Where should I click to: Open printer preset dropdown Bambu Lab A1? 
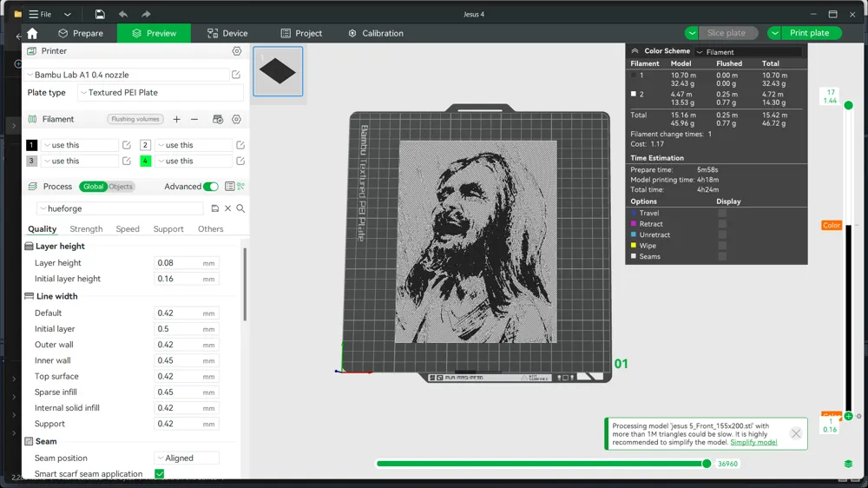click(128, 75)
